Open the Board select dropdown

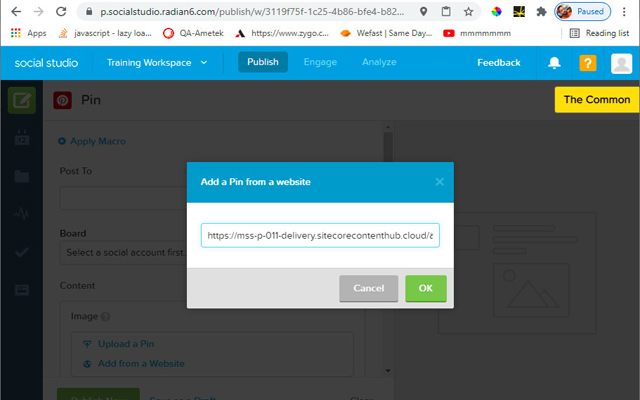tap(123, 253)
